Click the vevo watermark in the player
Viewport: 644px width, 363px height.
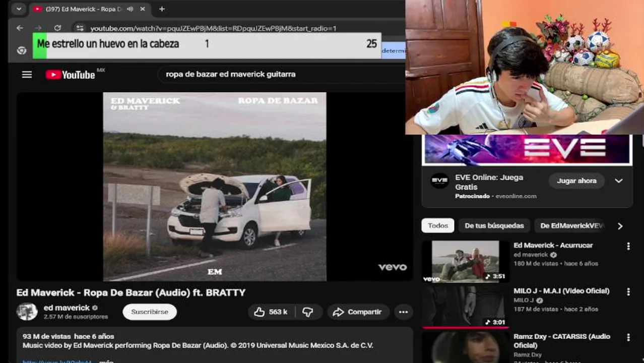point(393,267)
